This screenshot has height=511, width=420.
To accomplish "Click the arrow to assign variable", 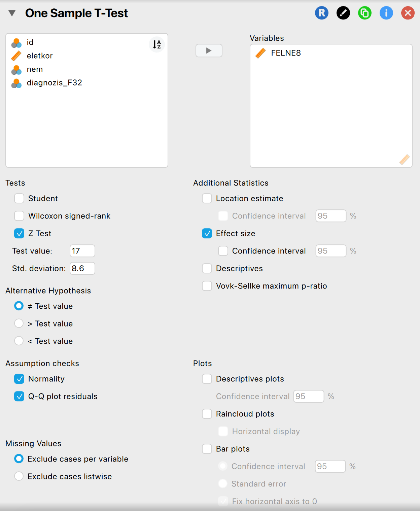I will pos(209,50).
